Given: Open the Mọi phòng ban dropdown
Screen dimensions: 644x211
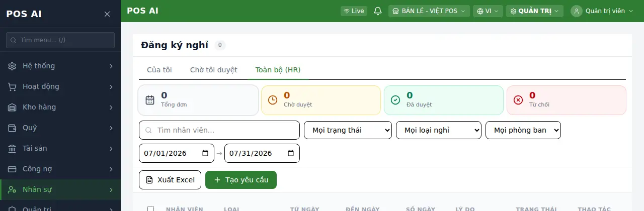Looking at the screenshot, I should point(523,130).
